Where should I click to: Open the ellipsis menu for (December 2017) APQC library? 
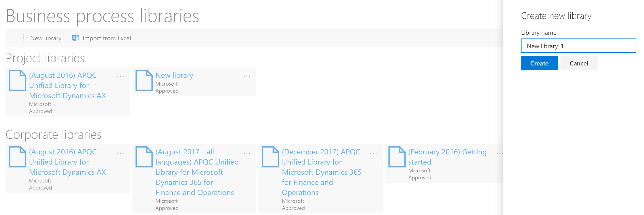(373, 153)
